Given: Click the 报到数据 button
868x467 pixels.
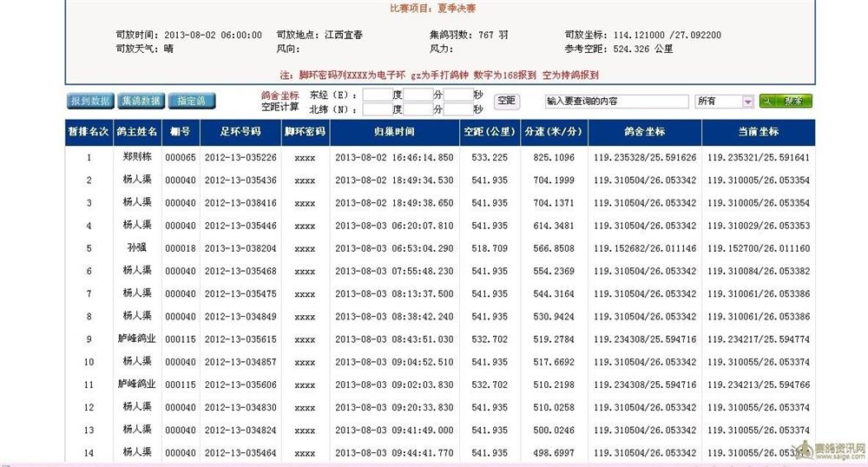Looking at the screenshot, I should (90, 101).
